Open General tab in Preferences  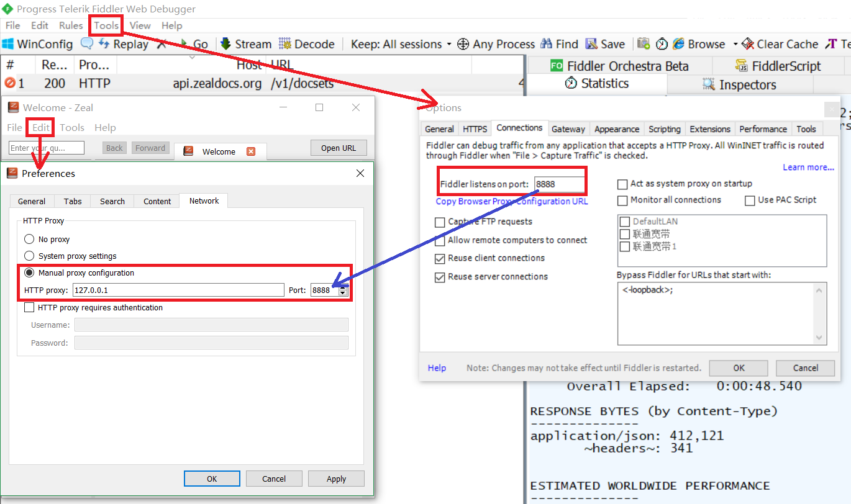pyautogui.click(x=32, y=201)
